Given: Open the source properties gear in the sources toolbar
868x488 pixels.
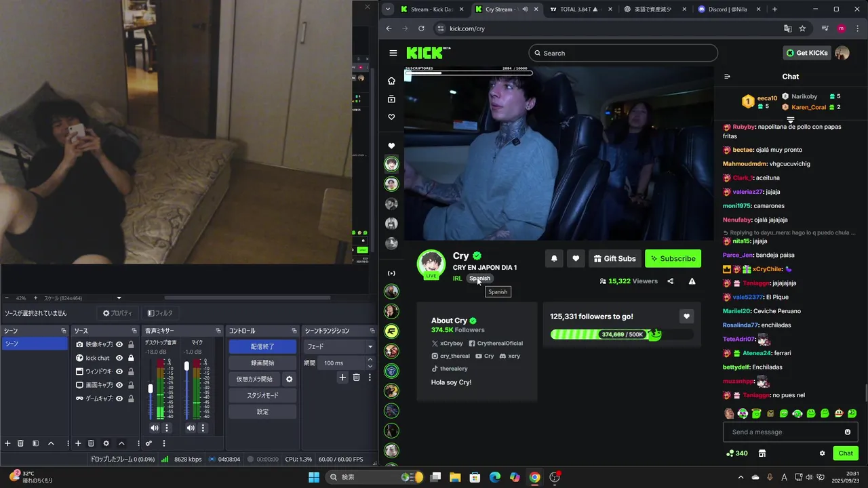Looking at the screenshot, I should (x=106, y=443).
